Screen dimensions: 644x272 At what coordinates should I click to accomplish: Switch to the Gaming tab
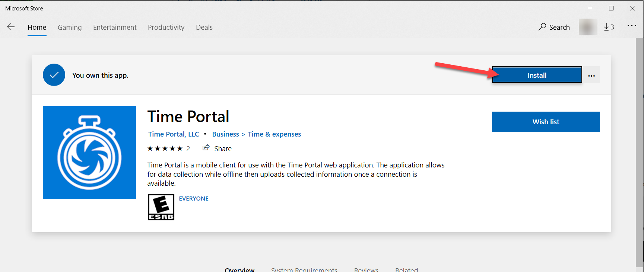coord(70,28)
